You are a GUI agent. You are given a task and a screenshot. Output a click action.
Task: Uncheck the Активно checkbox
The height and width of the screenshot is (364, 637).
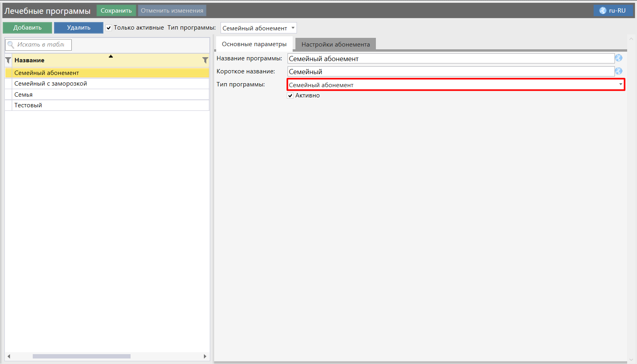click(x=290, y=95)
